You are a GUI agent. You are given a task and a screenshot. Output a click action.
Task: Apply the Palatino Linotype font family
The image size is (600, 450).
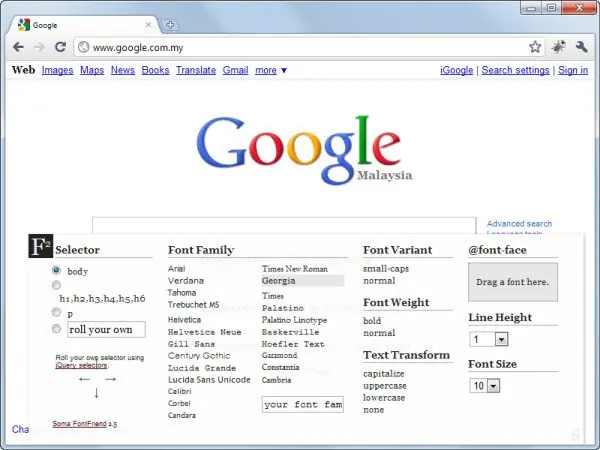[294, 320]
